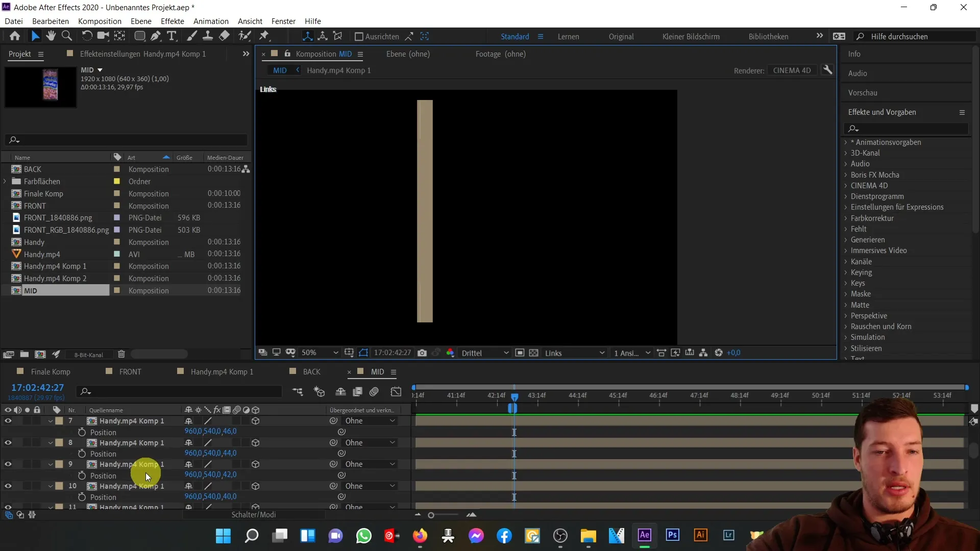Hide layer 11 using eye icon
Viewport: 980px width, 551px height.
(8, 507)
